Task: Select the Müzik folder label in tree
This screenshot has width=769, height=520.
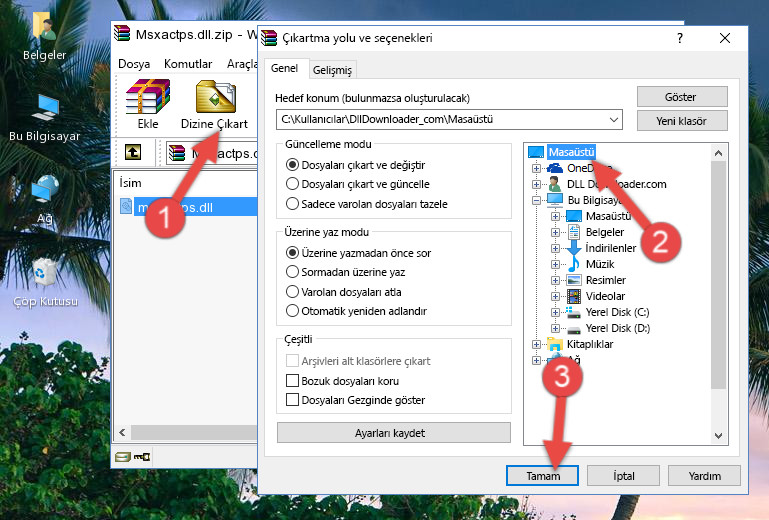Action: click(600, 264)
